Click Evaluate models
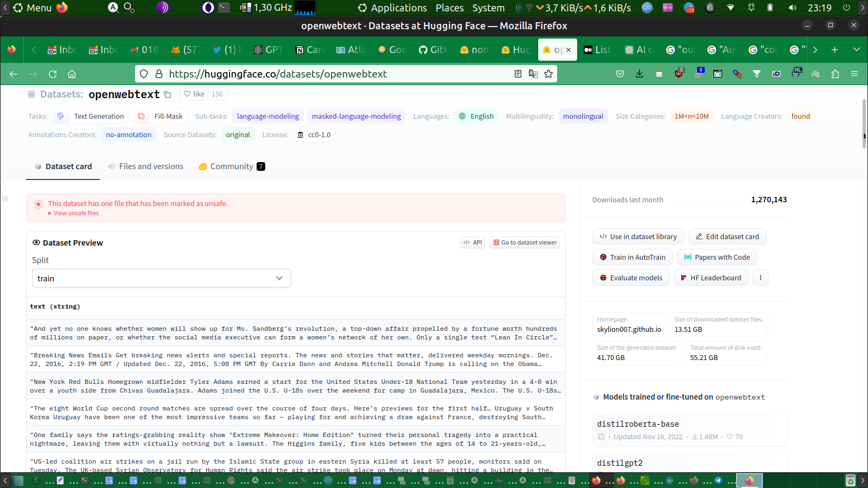This screenshot has width=868, height=488. tap(631, 278)
